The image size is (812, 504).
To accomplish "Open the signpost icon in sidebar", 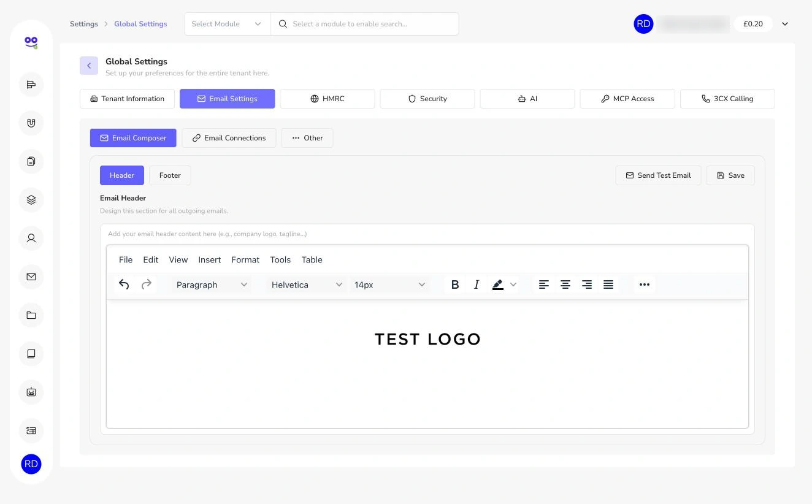I will click(x=31, y=85).
